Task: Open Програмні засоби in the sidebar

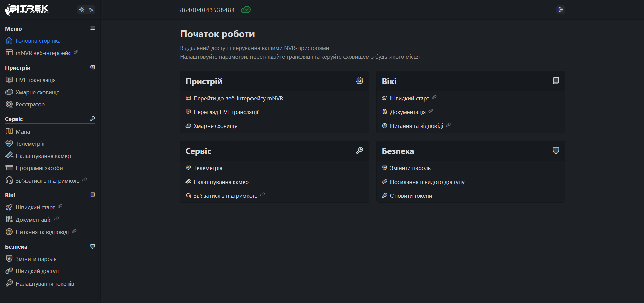Action: point(39,168)
